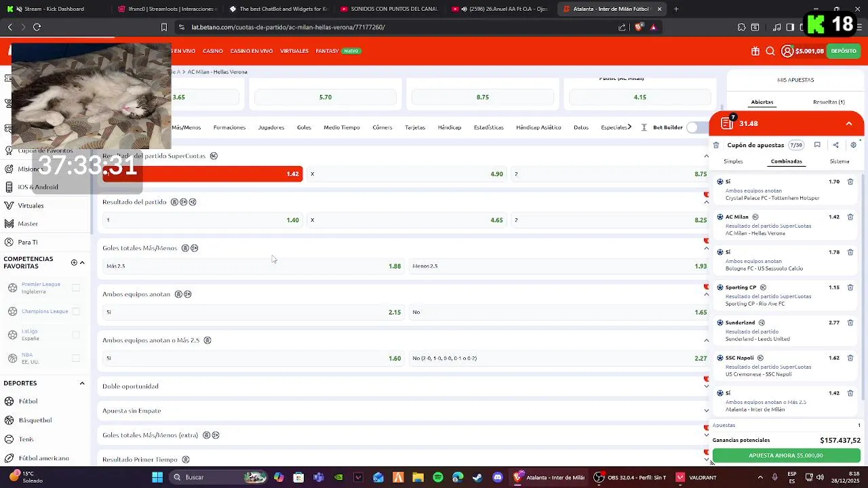
Task: Remove the Crystal Palace - Tottenham selection
Action: (850, 182)
